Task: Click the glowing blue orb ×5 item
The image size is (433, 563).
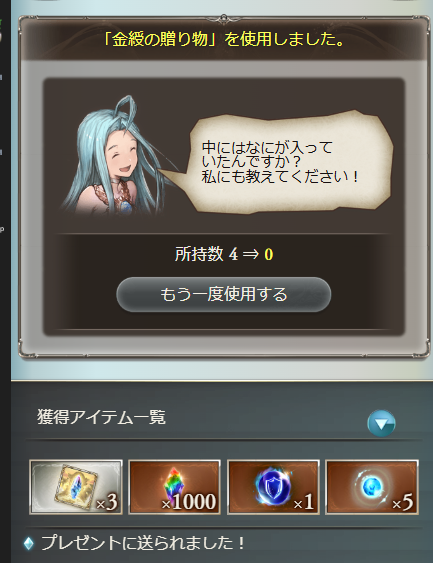Action: [372, 487]
